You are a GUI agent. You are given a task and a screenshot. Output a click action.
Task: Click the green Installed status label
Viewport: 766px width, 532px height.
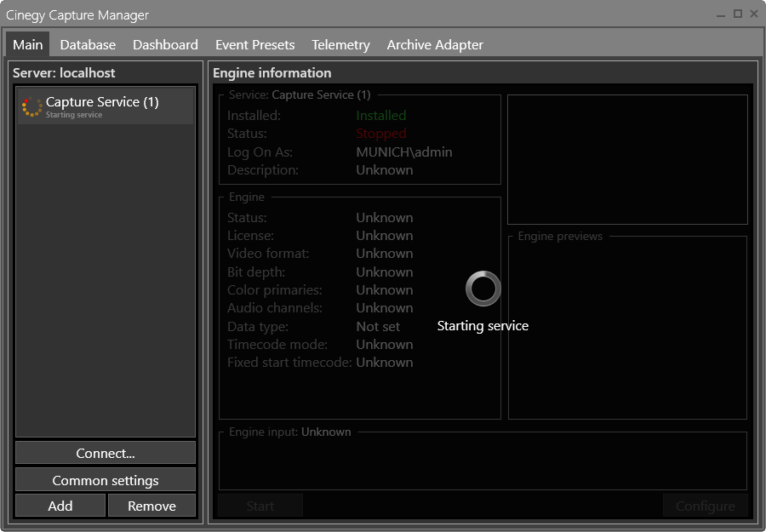[x=380, y=115]
